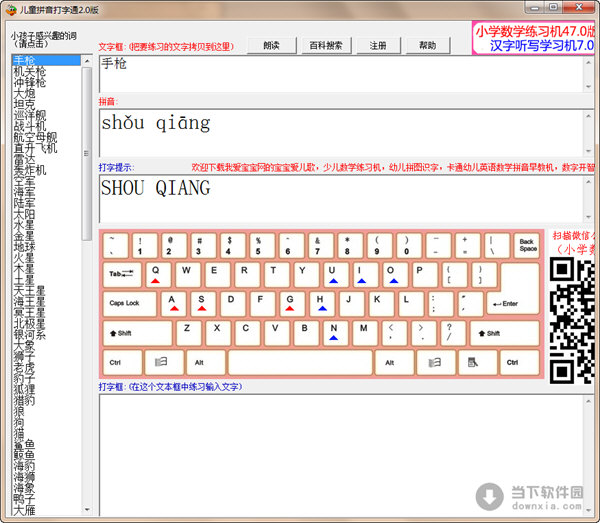Choose 老虎 from the word list
Screen dimensions: 600x523
46,367
